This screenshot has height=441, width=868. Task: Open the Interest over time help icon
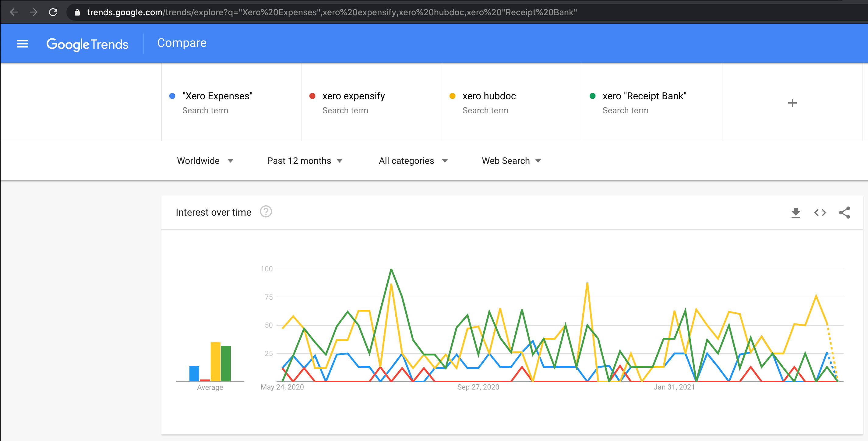[266, 212]
